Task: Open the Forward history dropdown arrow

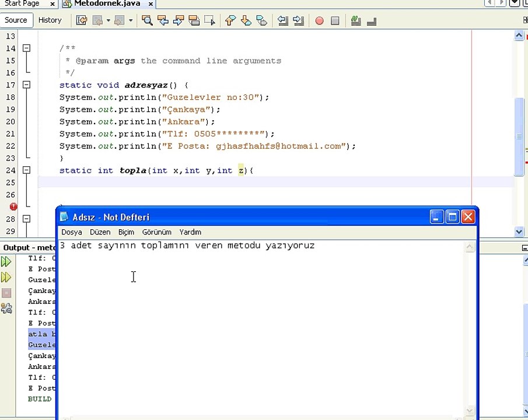Action: tap(130, 20)
